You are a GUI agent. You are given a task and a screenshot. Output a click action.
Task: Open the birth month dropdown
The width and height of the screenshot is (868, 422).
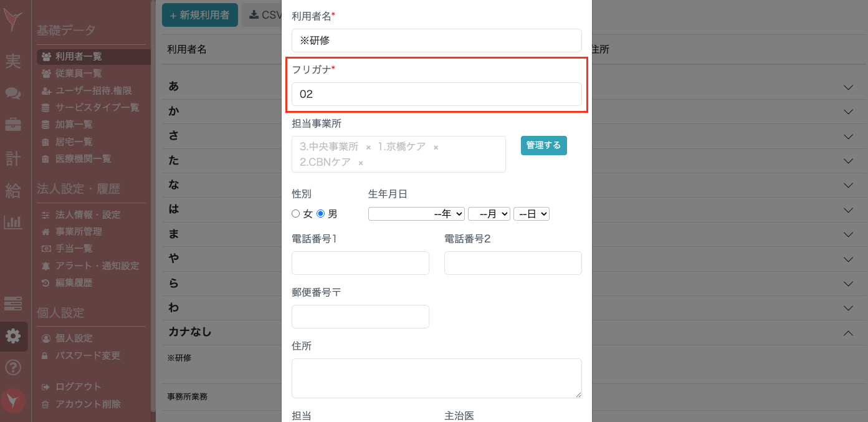point(489,213)
